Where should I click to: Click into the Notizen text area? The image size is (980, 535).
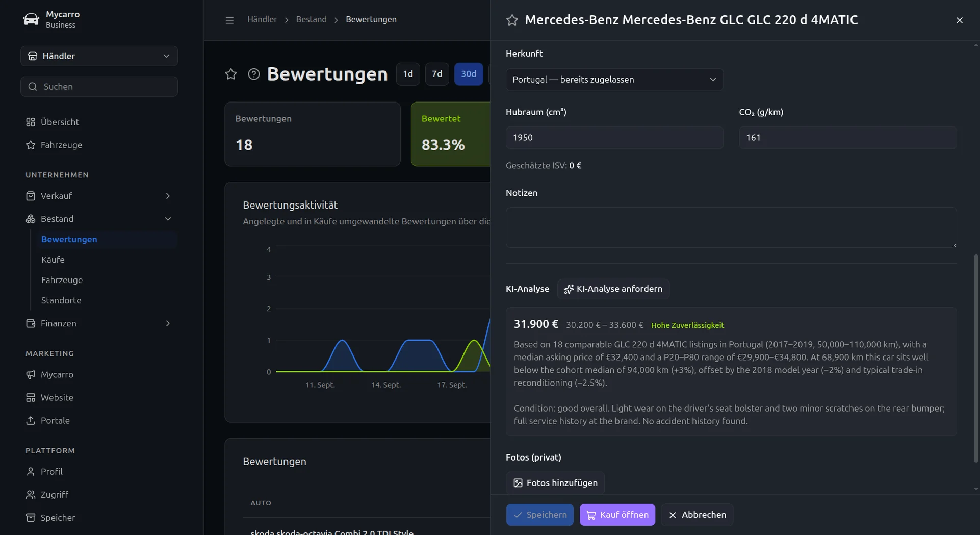pyautogui.click(x=731, y=227)
